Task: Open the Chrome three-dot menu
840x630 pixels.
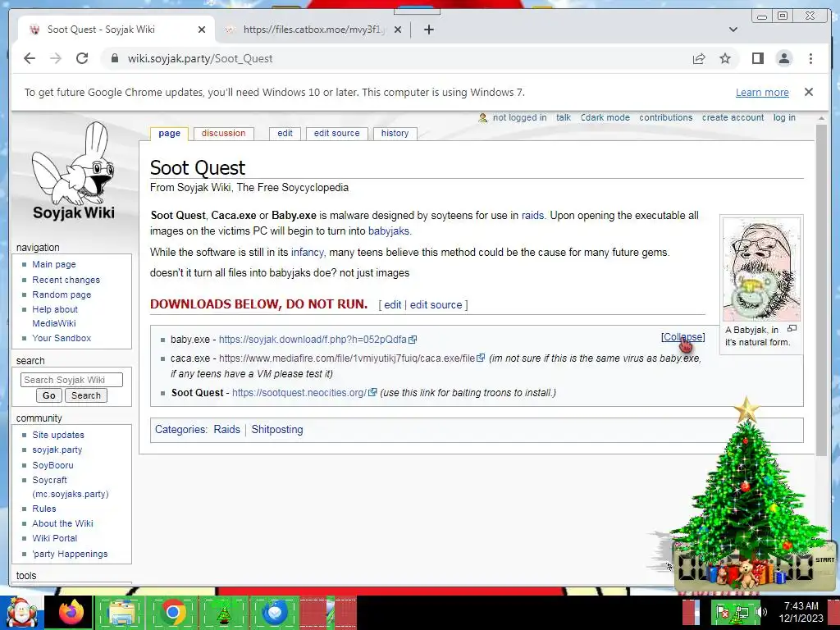Action: tap(810, 58)
